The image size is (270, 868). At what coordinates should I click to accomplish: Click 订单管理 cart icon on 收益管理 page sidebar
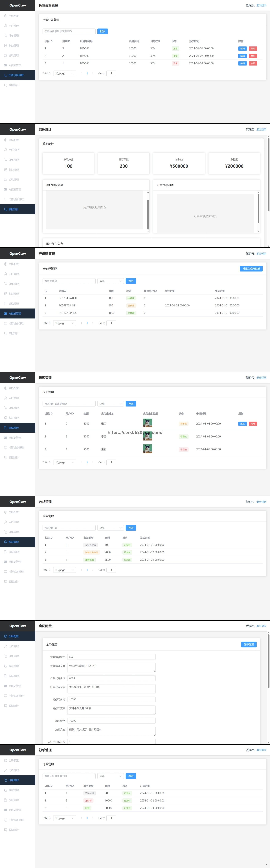point(5,532)
